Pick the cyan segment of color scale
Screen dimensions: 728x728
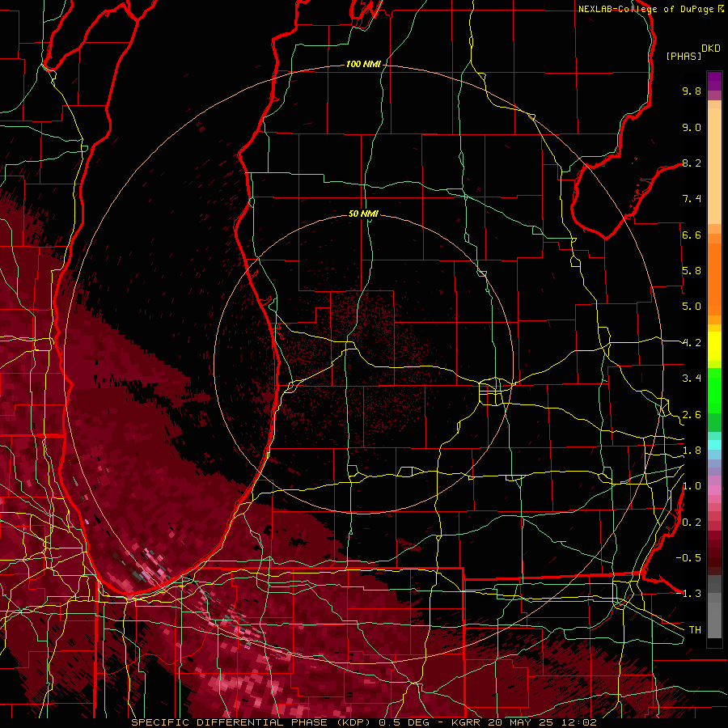coord(714,445)
